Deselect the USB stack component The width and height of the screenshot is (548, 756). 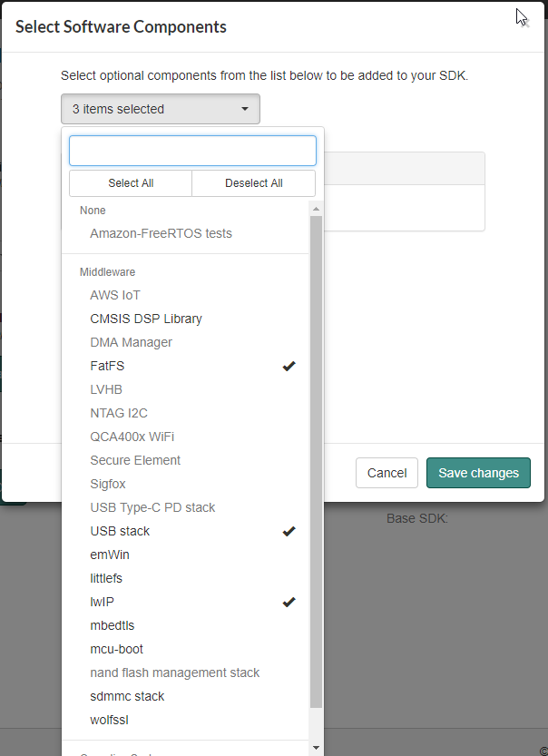[289, 532]
